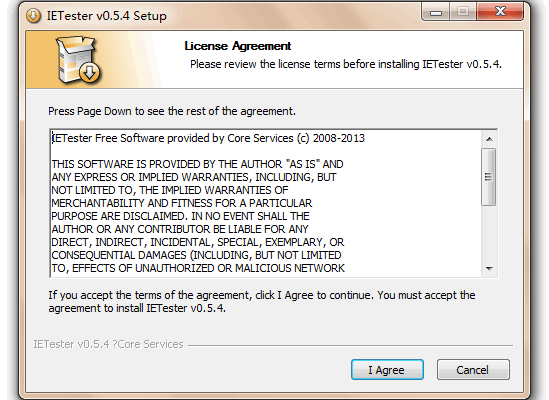Click the License Agreement heading
Image resolution: width=549 pixels, height=400 pixels.
(x=238, y=46)
